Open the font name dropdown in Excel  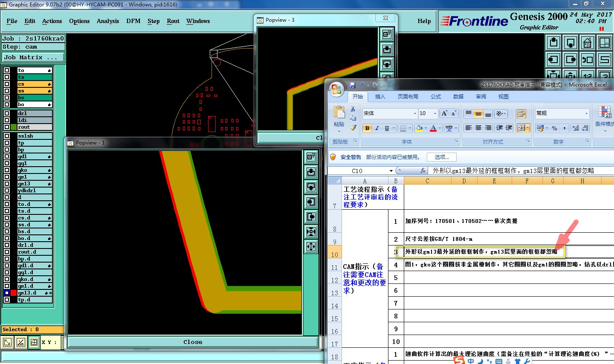coord(415,113)
